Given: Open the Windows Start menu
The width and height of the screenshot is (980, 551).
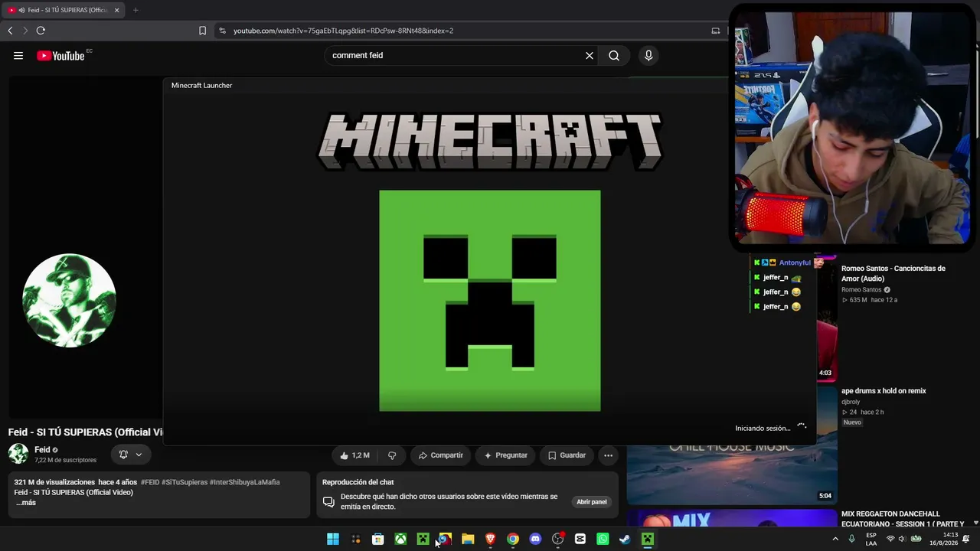Looking at the screenshot, I should click(x=333, y=539).
